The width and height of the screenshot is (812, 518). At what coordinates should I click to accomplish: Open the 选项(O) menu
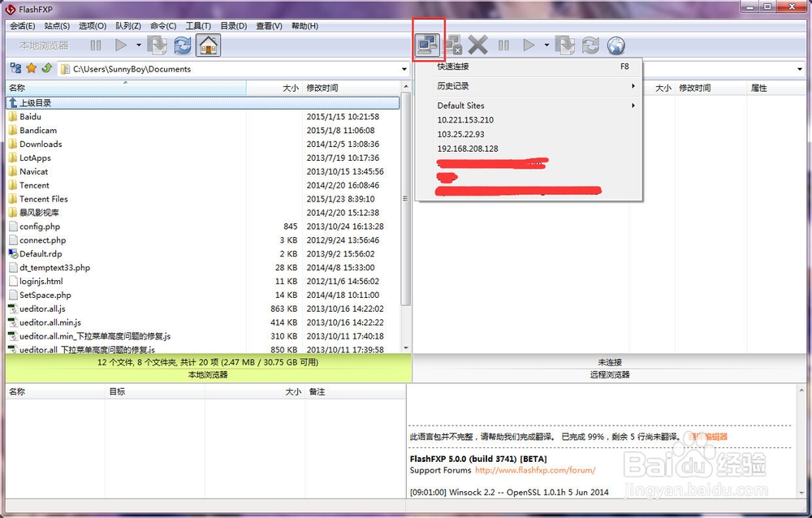pos(93,26)
